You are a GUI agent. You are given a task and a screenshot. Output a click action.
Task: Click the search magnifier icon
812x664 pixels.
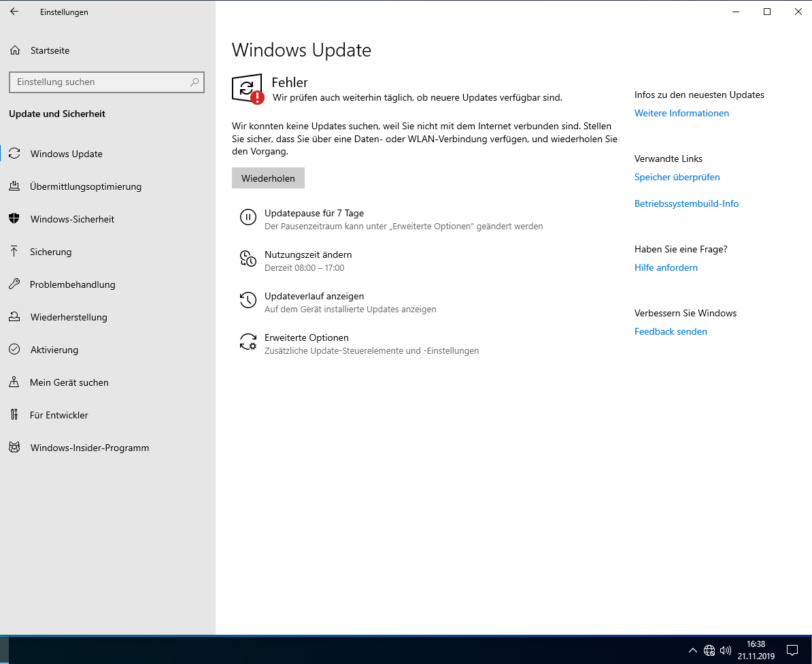tap(194, 82)
